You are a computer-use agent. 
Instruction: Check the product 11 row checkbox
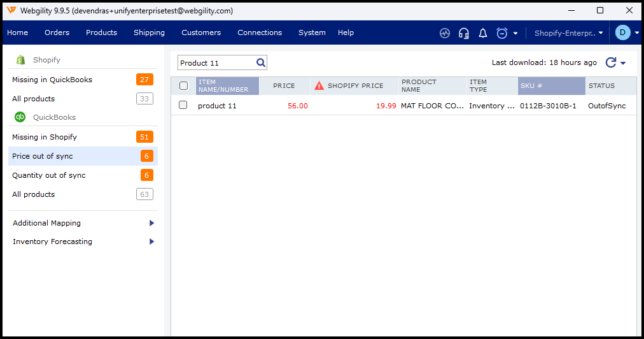tap(183, 105)
